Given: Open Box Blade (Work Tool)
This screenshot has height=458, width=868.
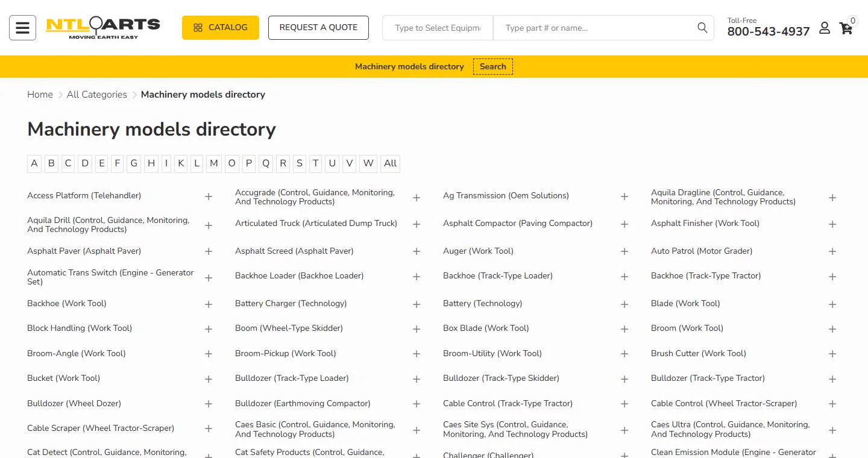Looking at the screenshot, I should point(486,328).
